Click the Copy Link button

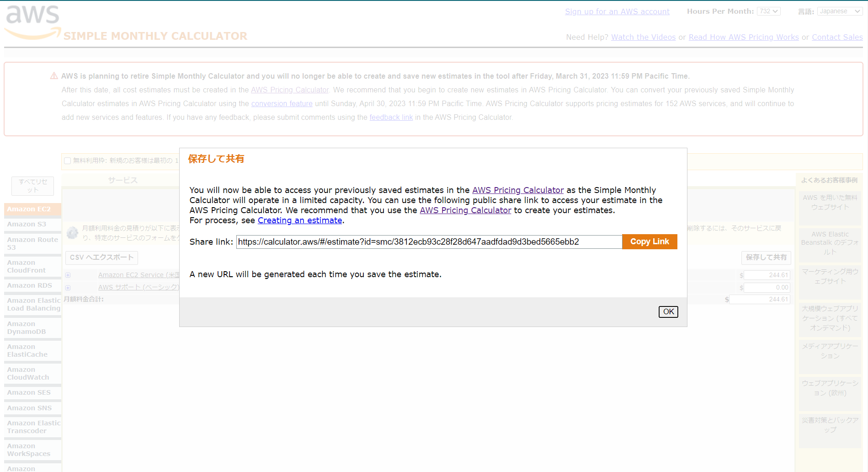(x=650, y=241)
